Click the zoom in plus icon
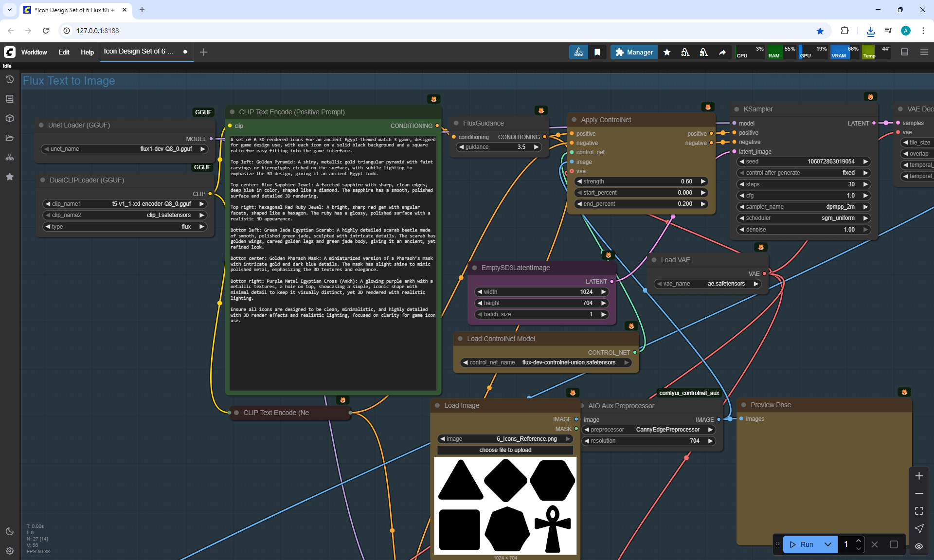Viewport: 934px width, 560px height. click(x=919, y=476)
